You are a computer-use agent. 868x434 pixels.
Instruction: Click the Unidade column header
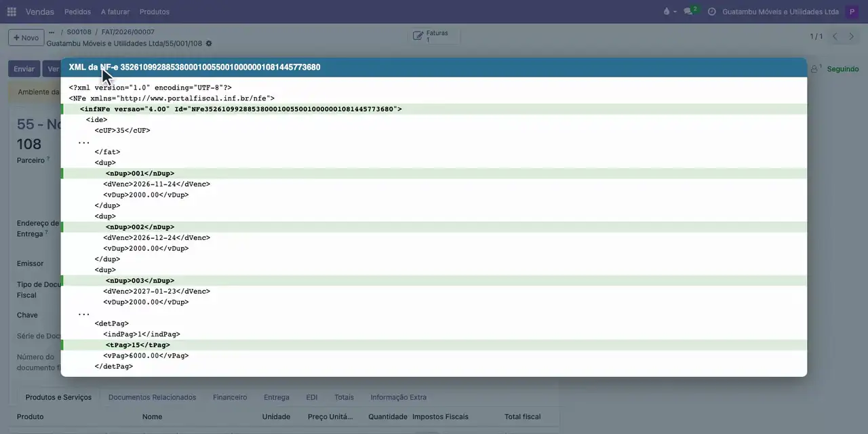276,416
